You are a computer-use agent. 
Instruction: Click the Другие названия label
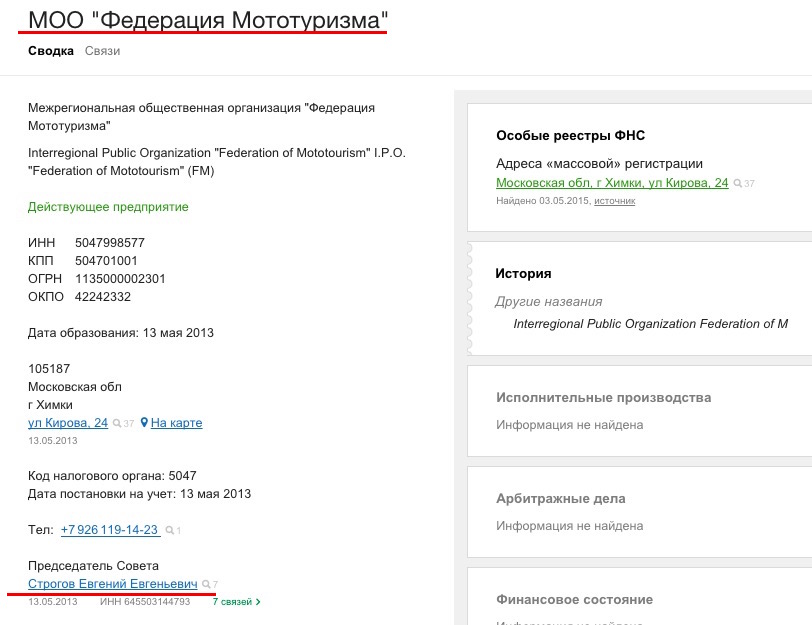(549, 301)
